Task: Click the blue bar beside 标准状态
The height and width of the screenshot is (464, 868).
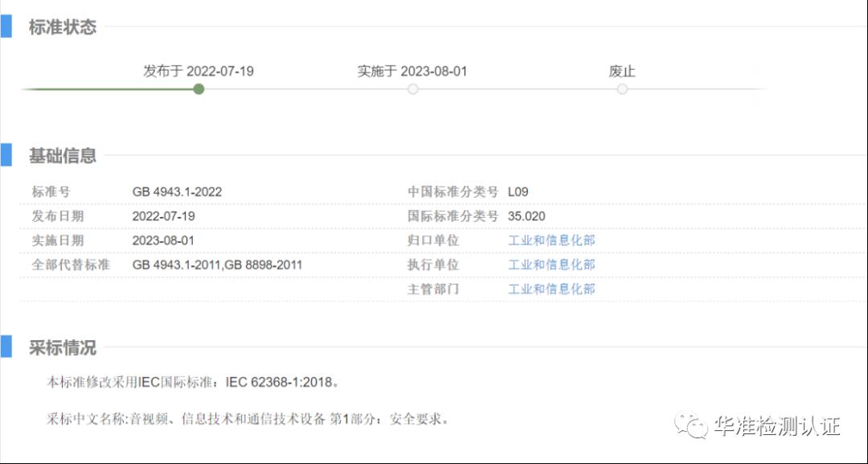Action: click(6, 26)
